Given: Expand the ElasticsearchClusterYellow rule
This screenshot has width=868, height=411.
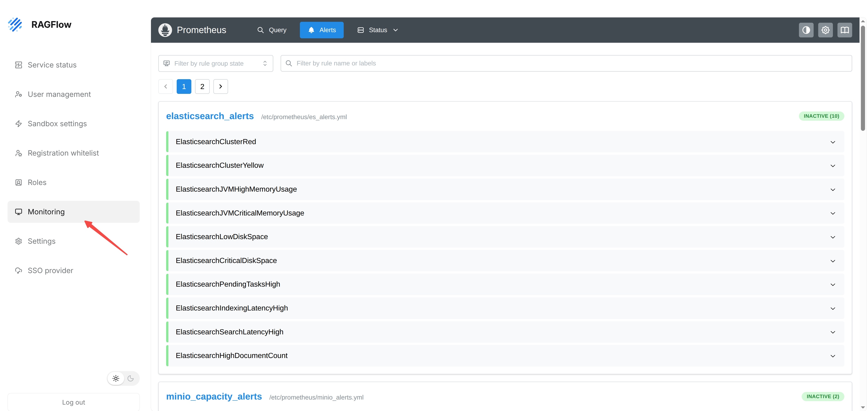Looking at the screenshot, I should click(505, 165).
